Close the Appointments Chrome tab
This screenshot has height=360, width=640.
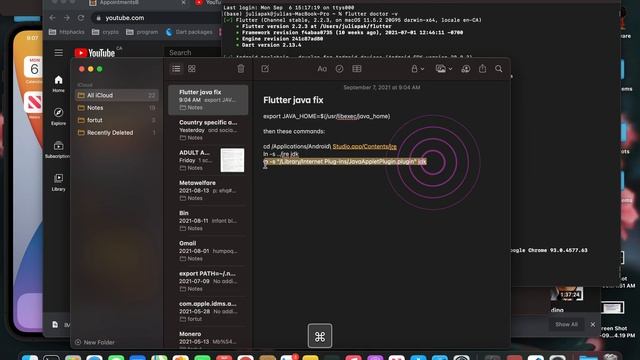183,2
